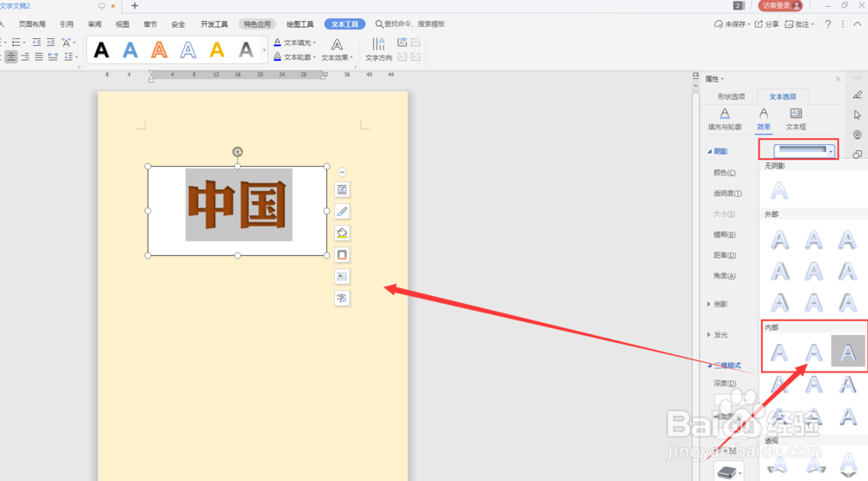Select the first inner shadow preset under 内部
This screenshot has height=481, width=868.
(x=779, y=352)
